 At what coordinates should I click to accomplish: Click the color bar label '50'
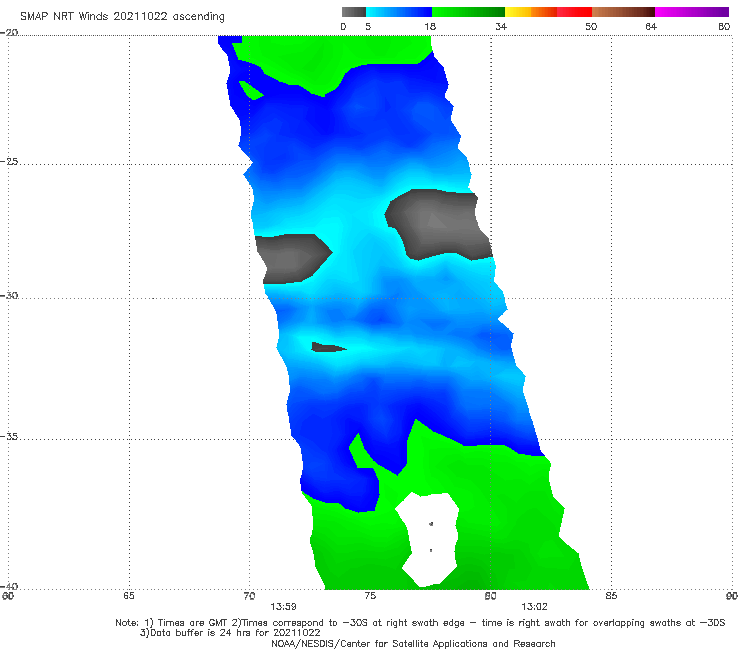(x=591, y=26)
